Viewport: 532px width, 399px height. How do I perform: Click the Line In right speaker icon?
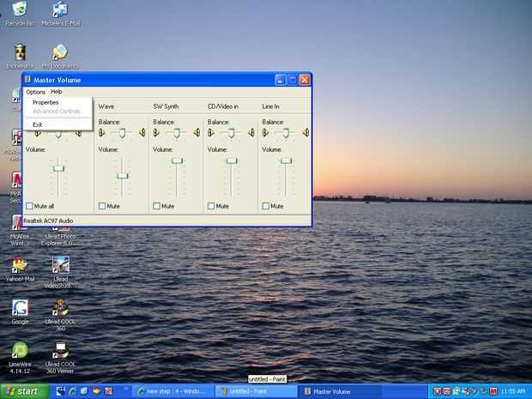305,132
